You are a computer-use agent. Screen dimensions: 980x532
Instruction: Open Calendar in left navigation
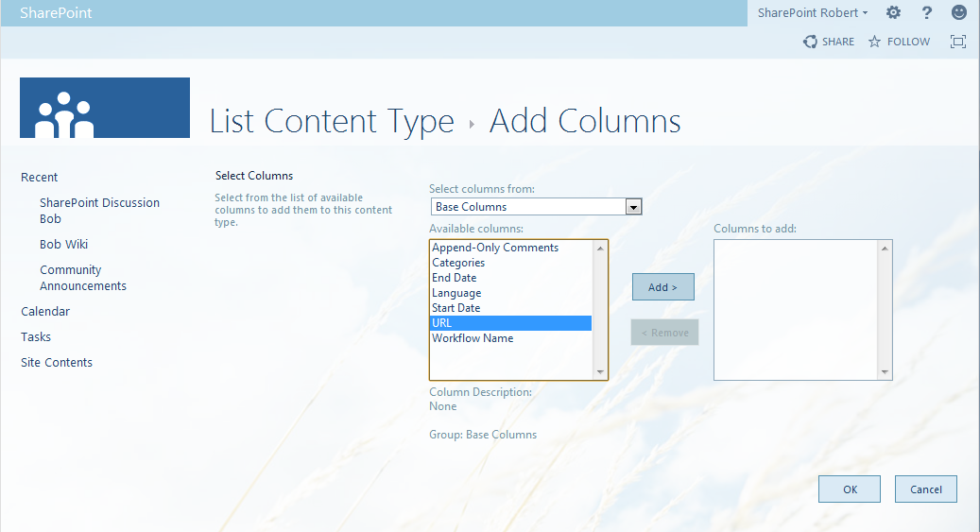(45, 311)
